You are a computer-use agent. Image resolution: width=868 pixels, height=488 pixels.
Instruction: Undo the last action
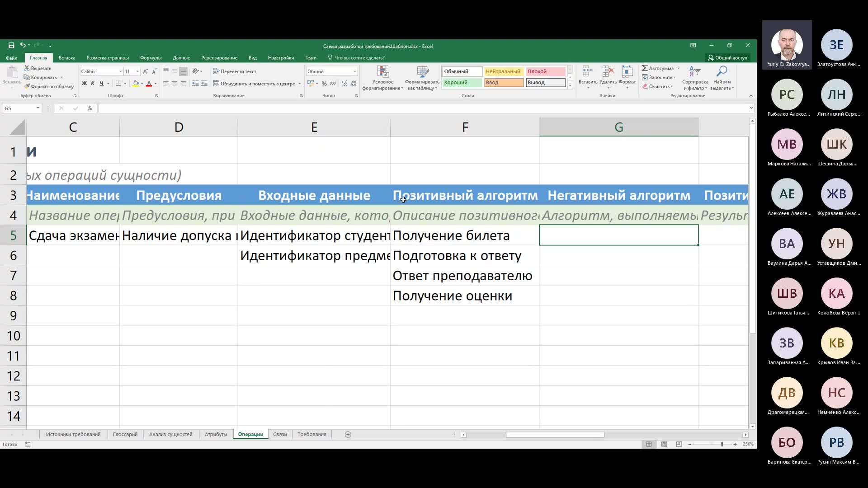coord(23,45)
